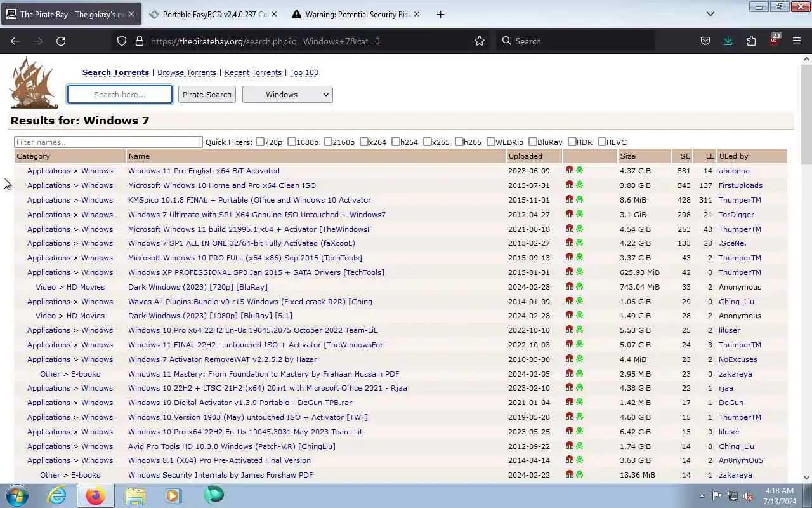Open the tracking protection shield icon

pyautogui.click(x=122, y=41)
